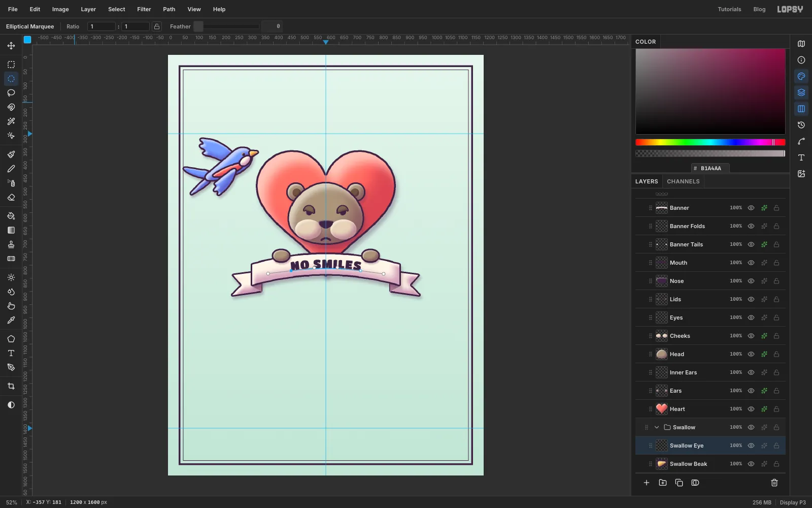Hide the Banner layer
This screenshot has height=508, width=812.
(751, 208)
